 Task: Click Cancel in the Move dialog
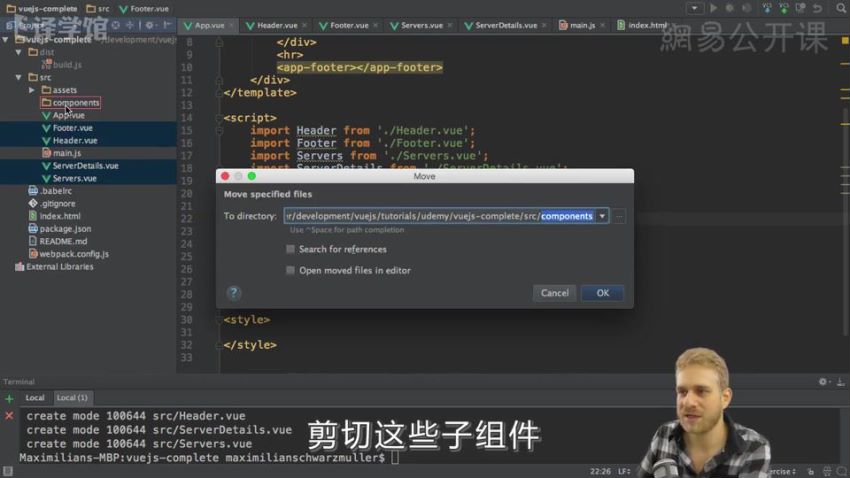point(554,293)
